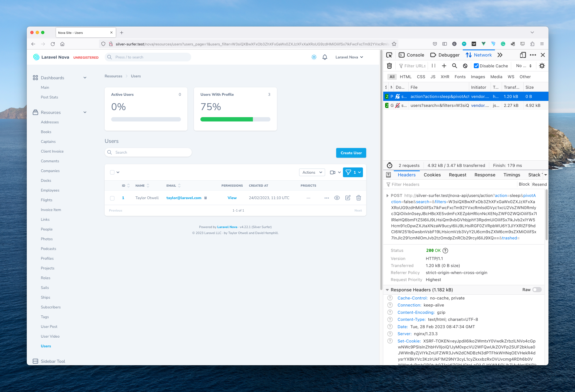Uncheck the Disable Cache checkbox

click(476, 66)
